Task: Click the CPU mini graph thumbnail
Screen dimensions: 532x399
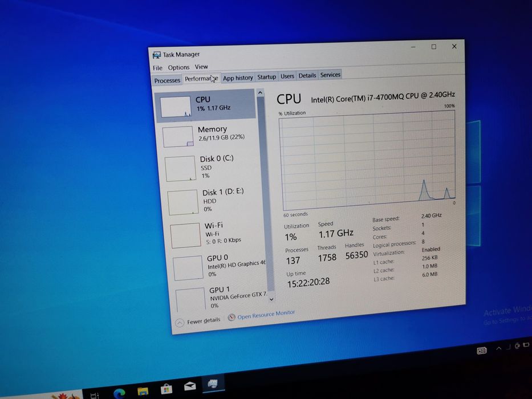Action: (x=176, y=107)
